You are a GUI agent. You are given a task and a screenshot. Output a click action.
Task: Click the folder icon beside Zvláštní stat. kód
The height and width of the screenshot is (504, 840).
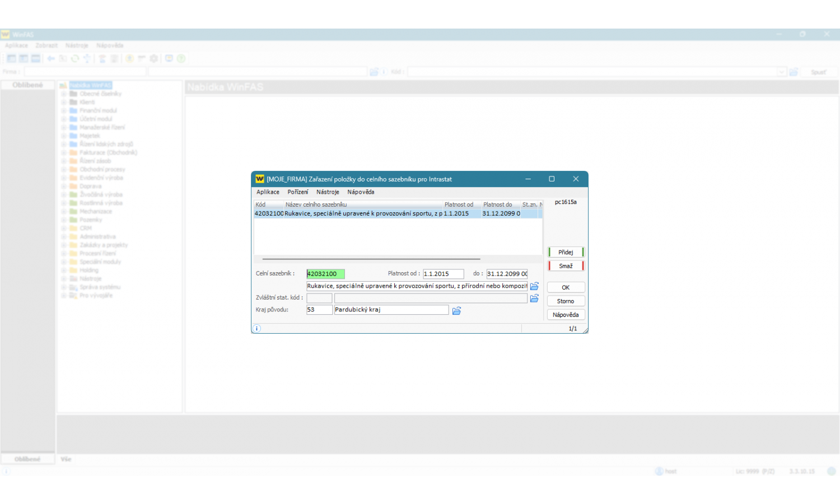(x=534, y=298)
